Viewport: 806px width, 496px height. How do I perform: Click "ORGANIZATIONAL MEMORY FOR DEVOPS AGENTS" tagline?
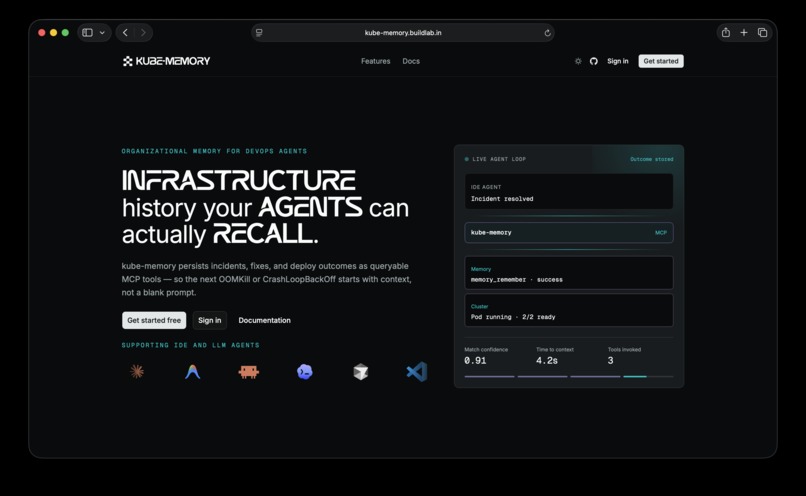coord(214,151)
